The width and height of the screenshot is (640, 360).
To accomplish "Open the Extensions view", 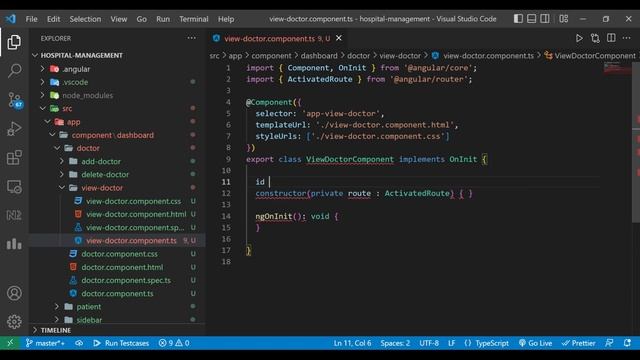I will click(x=14, y=158).
